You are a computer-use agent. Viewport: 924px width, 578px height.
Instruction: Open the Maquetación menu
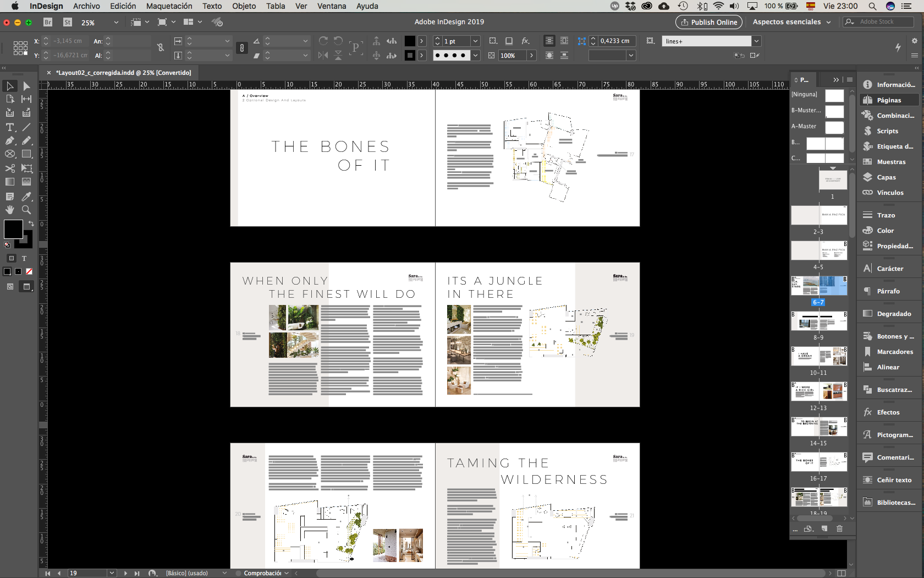169,6
